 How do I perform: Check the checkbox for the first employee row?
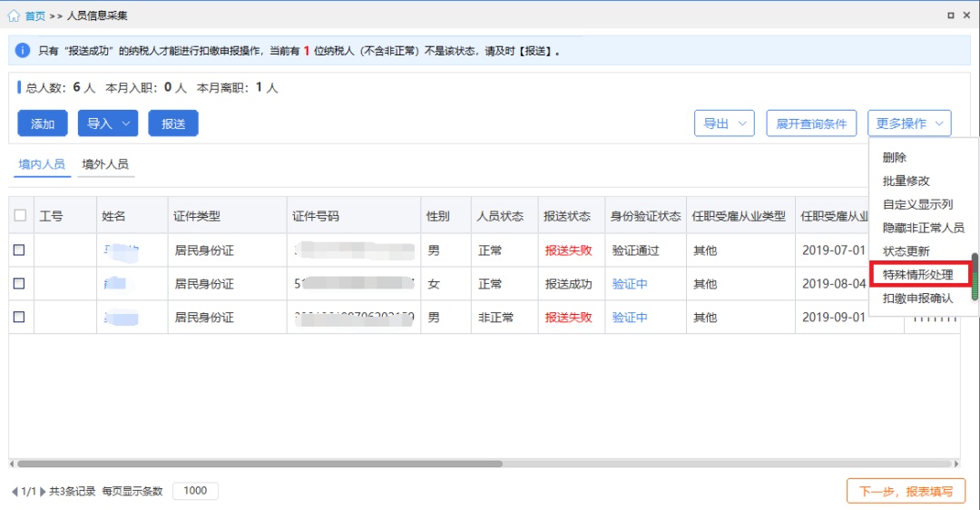point(19,250)
